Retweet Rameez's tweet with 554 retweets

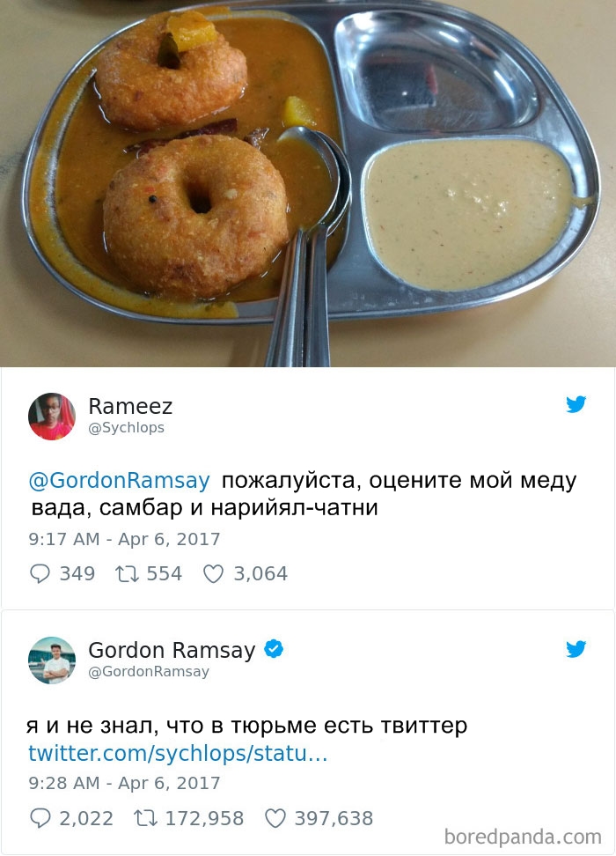point(126,574)
